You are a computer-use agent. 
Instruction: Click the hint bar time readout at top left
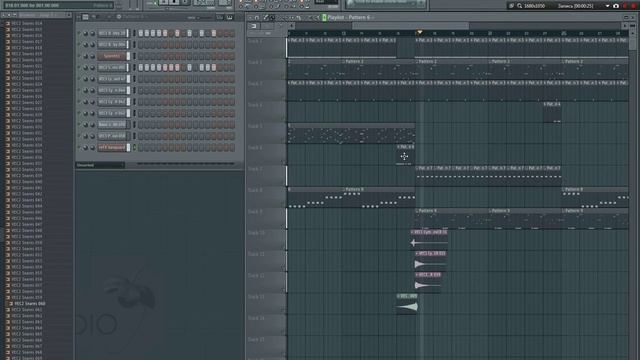click(32, 6)
